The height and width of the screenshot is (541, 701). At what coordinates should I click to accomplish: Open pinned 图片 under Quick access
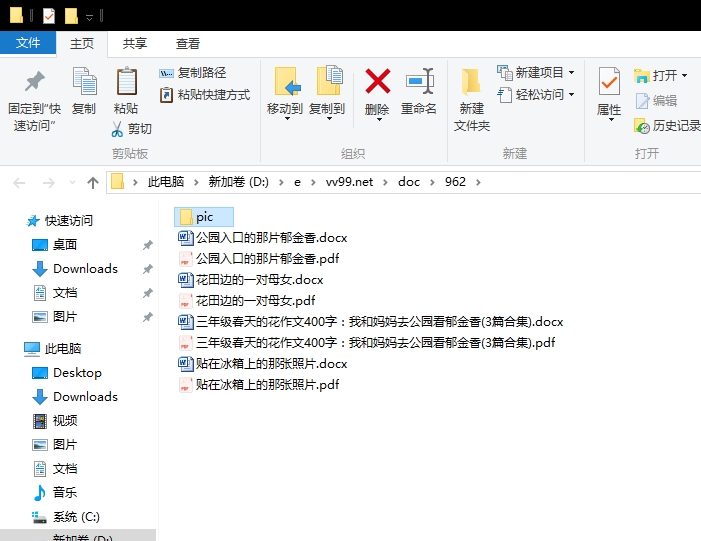pyautogui.click(x=55, y=317)
